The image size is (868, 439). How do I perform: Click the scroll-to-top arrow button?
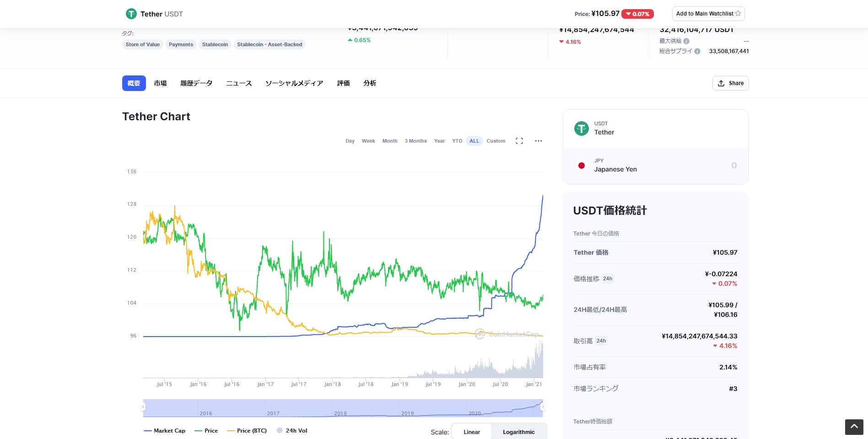854,427
